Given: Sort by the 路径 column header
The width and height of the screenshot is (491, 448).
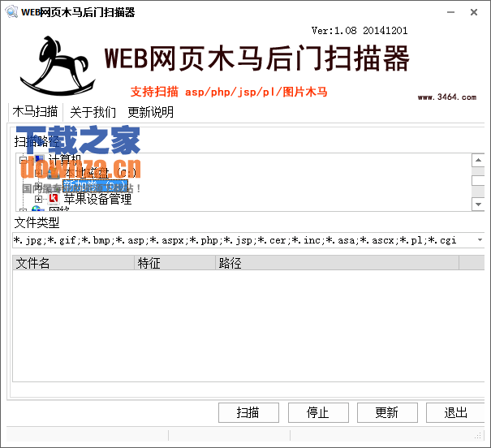Looking at the screenshot, I should coord(337,263).
